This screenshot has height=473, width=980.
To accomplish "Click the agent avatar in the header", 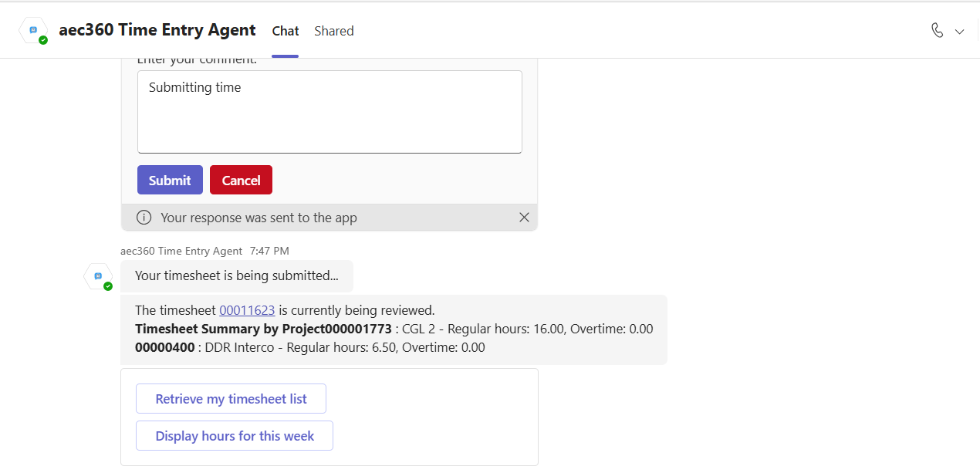I will point(34,30).
